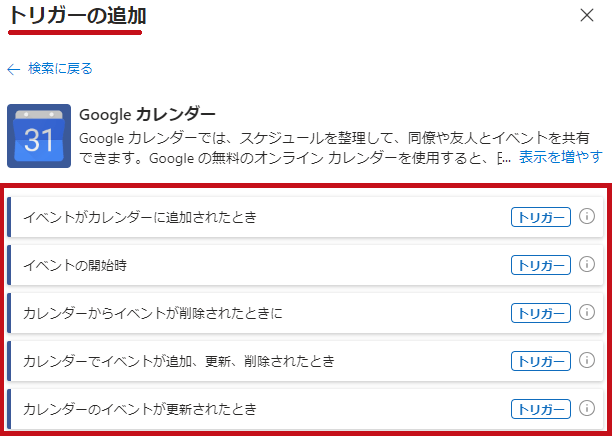Choose the イベントの開始時 trigger

coord(305,265)
